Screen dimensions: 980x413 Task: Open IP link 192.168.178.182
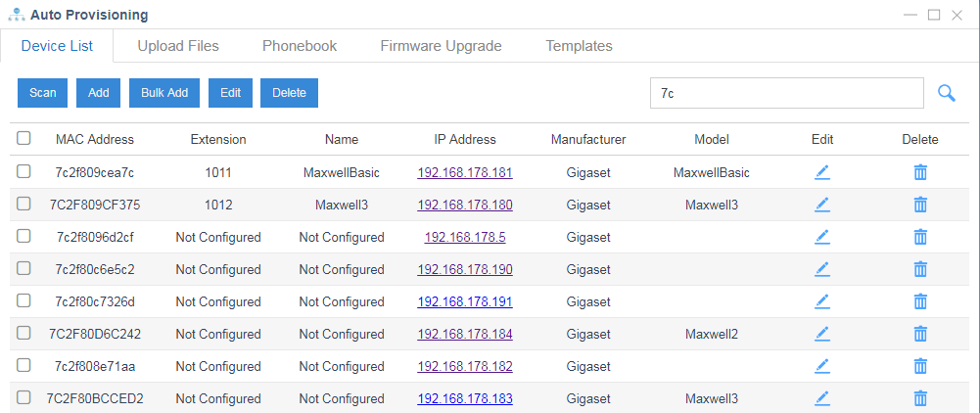coord(465,366)
